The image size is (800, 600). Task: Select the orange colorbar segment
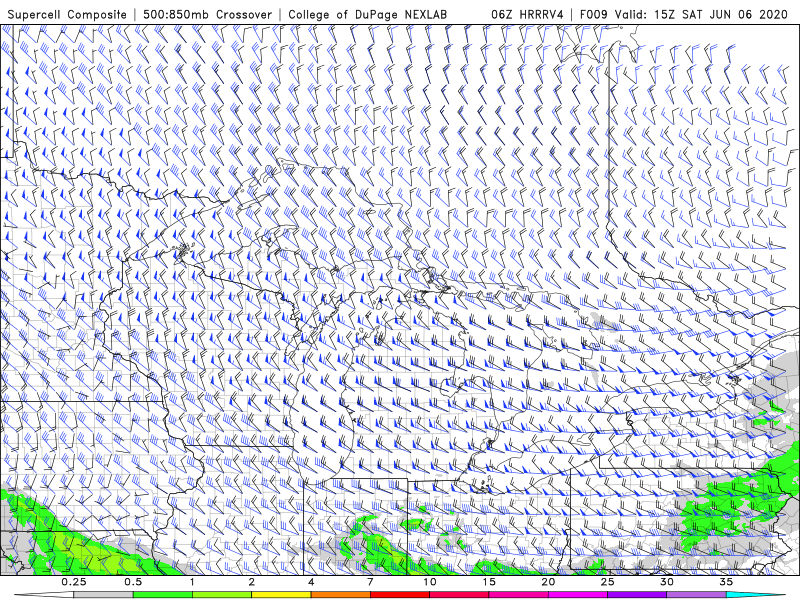(x=341, y=595)
